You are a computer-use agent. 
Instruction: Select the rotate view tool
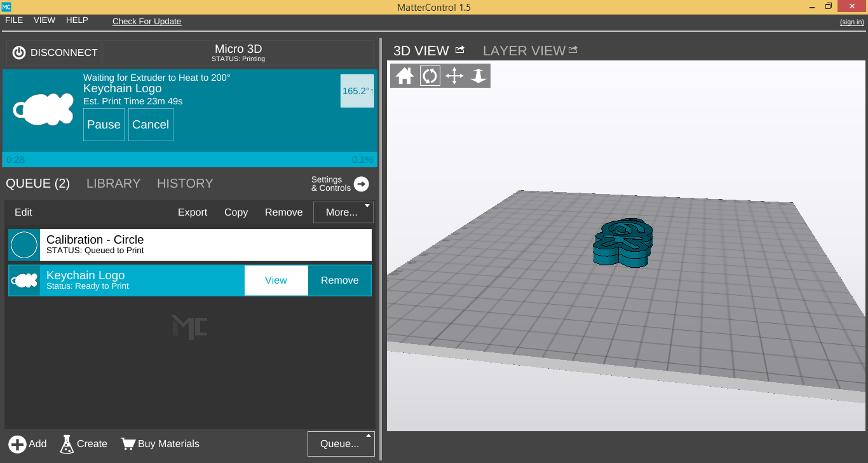click(x=430, y=76)
